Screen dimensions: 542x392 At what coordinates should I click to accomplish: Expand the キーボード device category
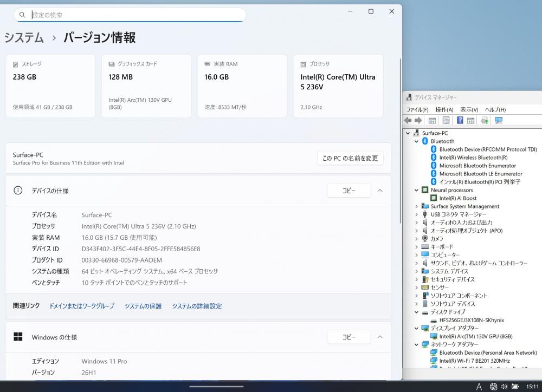(416, 247)
